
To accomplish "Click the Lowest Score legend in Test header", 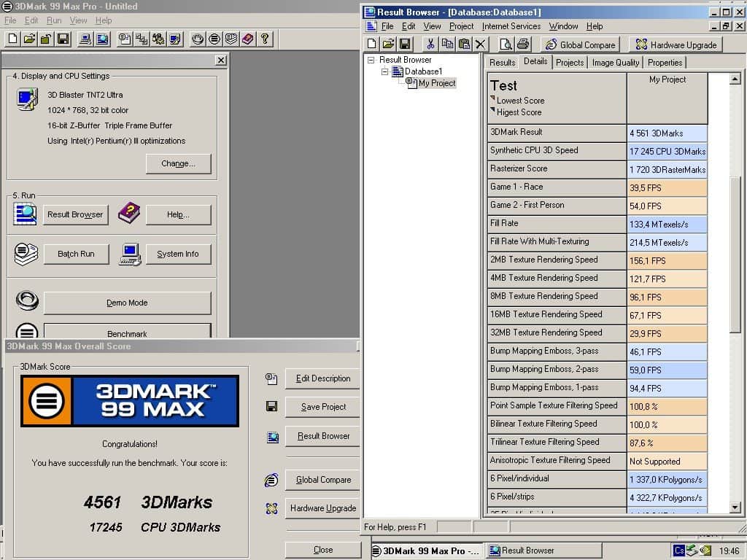I will [x=520, y=101].
